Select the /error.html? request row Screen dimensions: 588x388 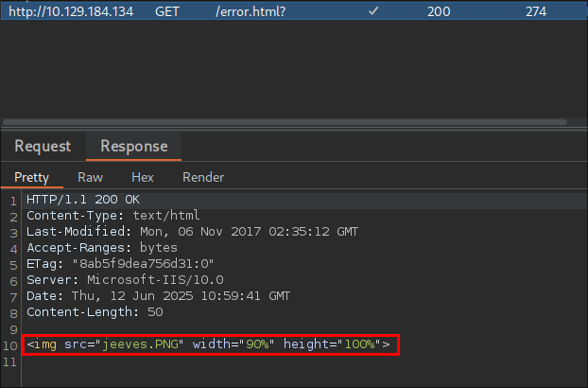[x=294, y=11]
